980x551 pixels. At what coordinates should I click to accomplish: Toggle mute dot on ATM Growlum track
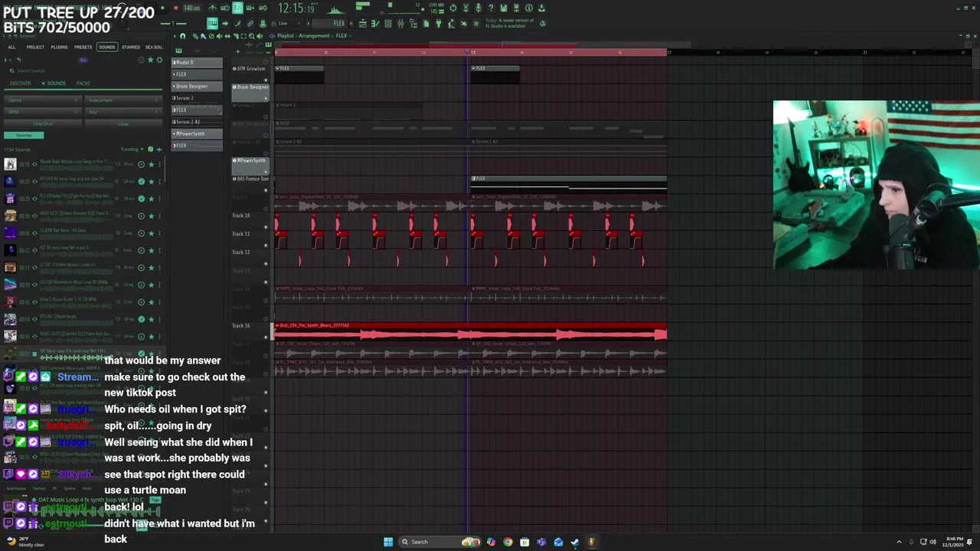(x=266, y=80)
